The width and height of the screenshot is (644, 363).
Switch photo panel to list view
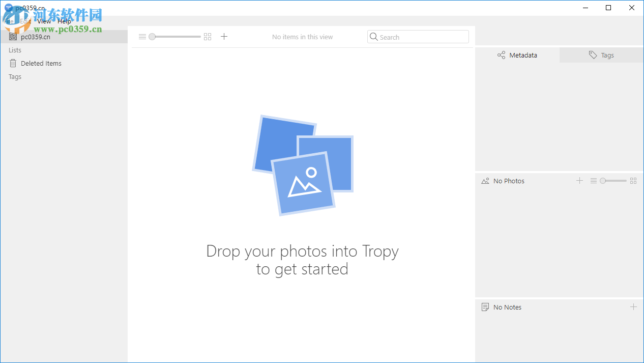tap(594, 181)
